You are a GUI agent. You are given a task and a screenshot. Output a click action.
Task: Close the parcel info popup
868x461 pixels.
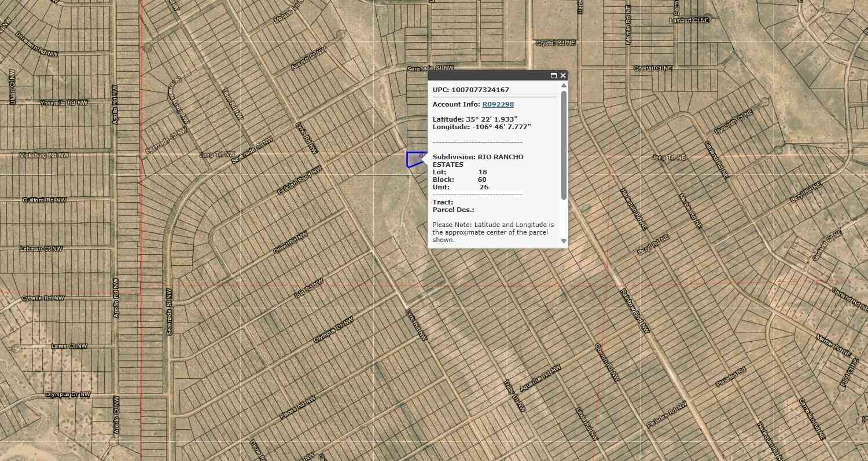coord(562,76)
